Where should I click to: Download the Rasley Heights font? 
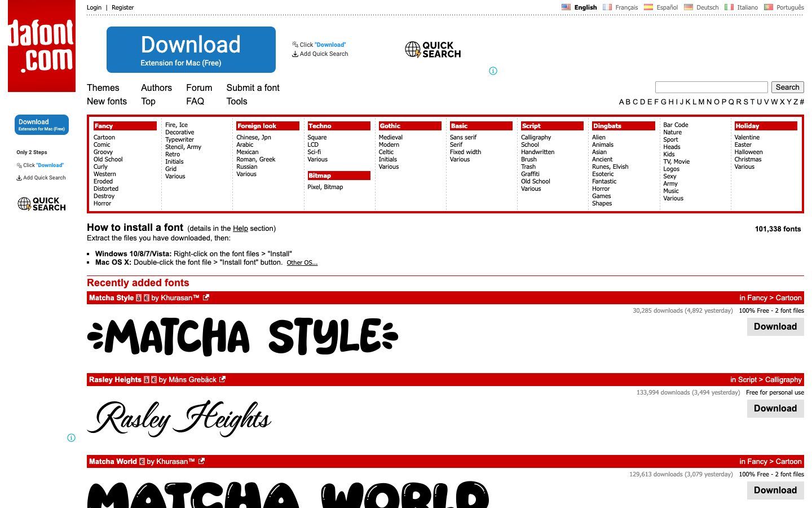(x=775, y=409)
